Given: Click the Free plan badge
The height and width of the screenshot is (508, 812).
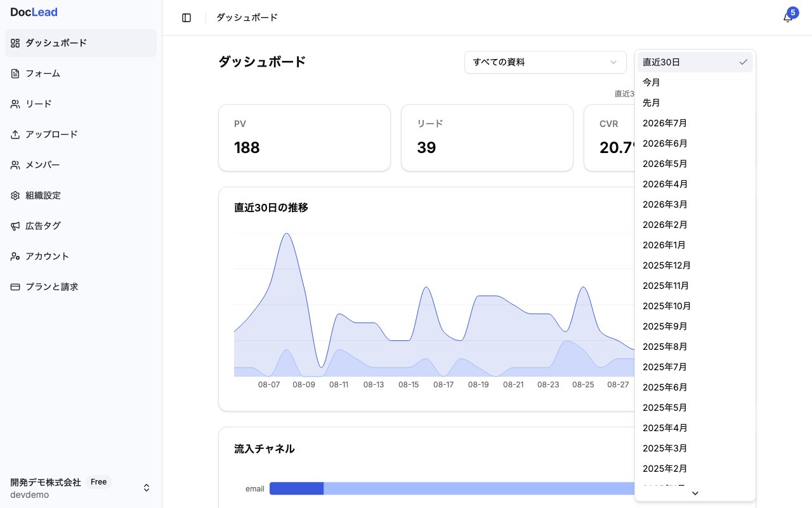Looking at the screenshot, I should (x=98, y=482).
